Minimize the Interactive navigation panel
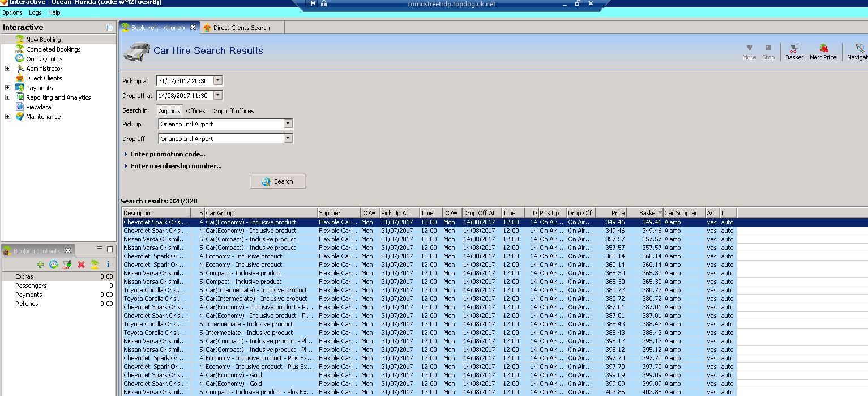Image resolution: width=868 pixels, height=396 pixels. tap(110, 28)
